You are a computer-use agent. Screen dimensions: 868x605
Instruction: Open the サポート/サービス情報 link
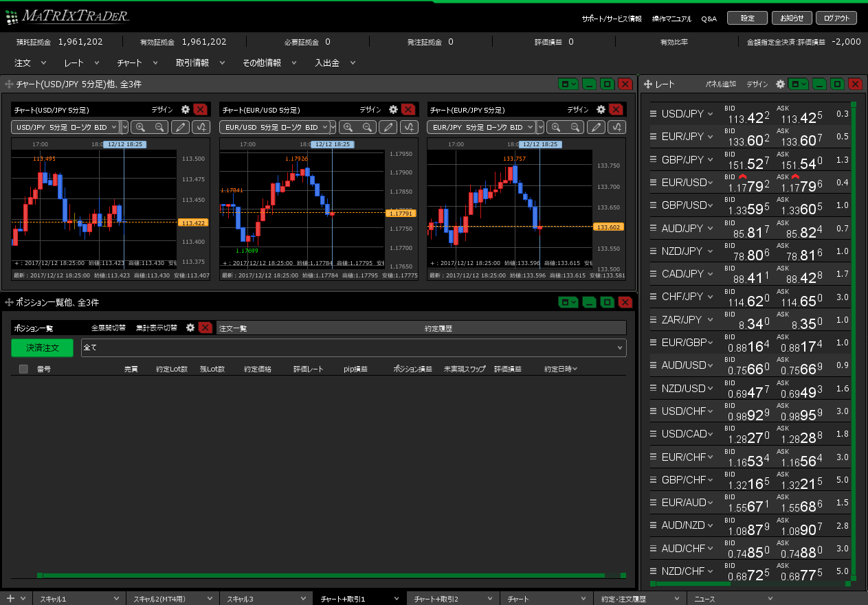tap(612, 19)
